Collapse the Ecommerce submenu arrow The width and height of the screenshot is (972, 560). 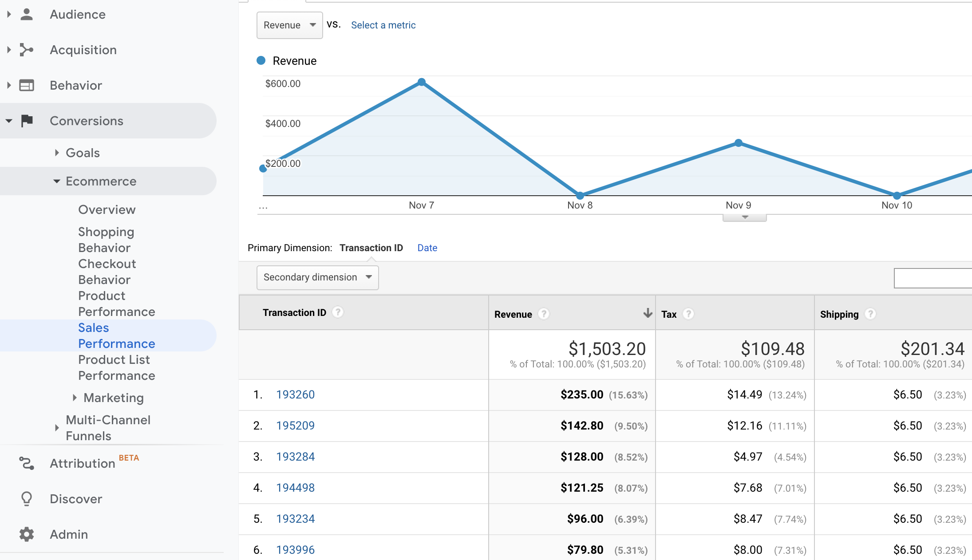coord(57,181)
